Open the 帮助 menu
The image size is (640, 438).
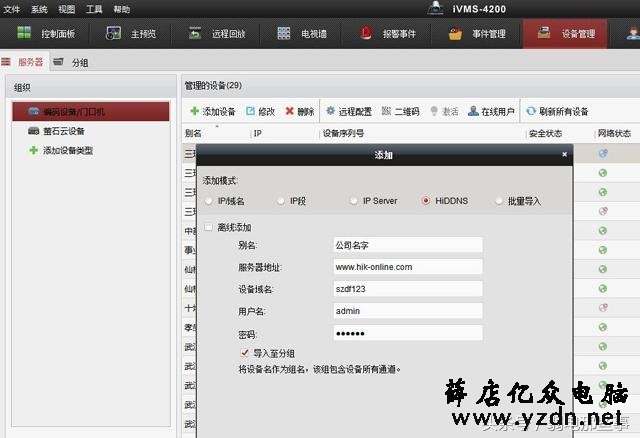point(122,9)
